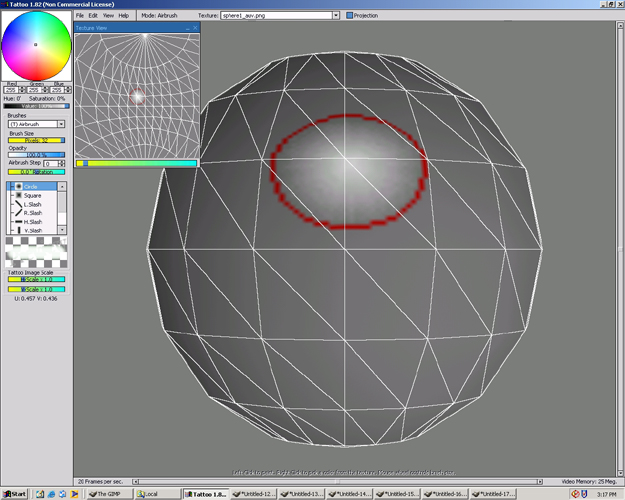625x500 pixels.
Task: Minimize the Texture View panel
Action: pos(187,28)
